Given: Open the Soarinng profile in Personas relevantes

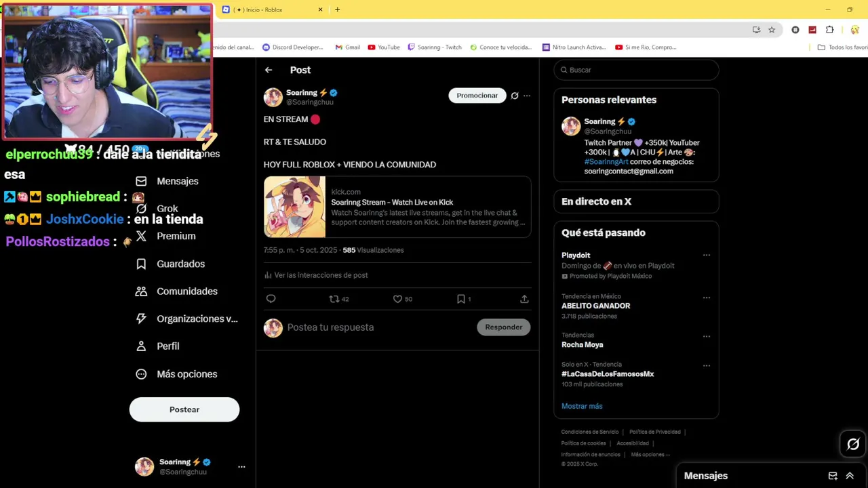Looking at the screenshot, I should coord(601,122).
